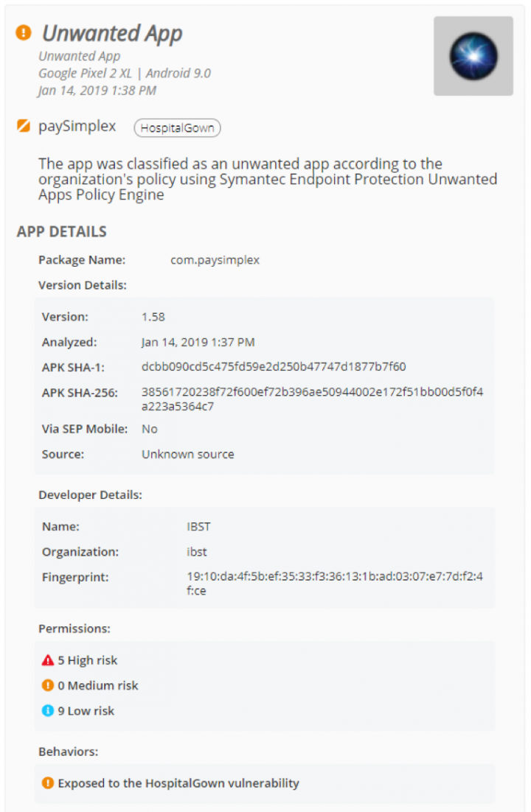Click the orange striped icon next to paySimplex
Image resolution: width=531 pixels, height=812 pixels.
tap(24, 126)
